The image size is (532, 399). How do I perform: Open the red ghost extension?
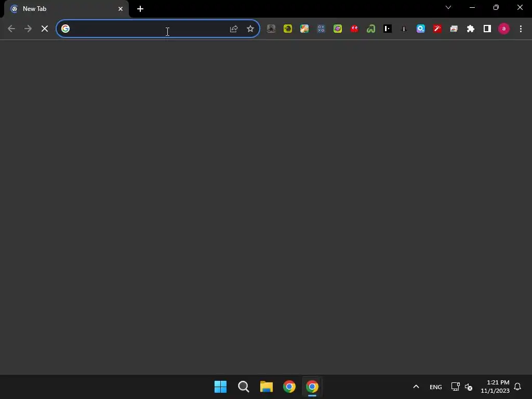(354, 29)
